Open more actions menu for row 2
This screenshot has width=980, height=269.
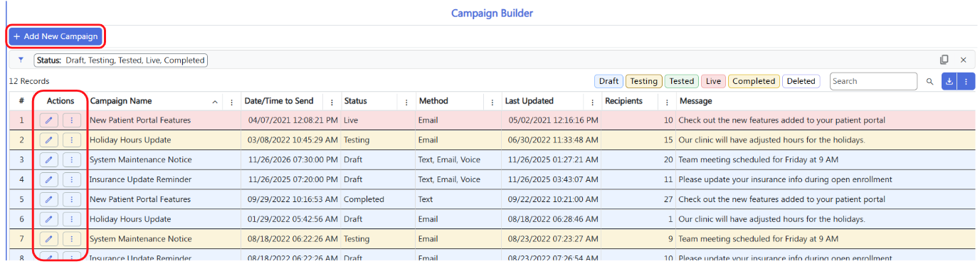click(71, 140)
